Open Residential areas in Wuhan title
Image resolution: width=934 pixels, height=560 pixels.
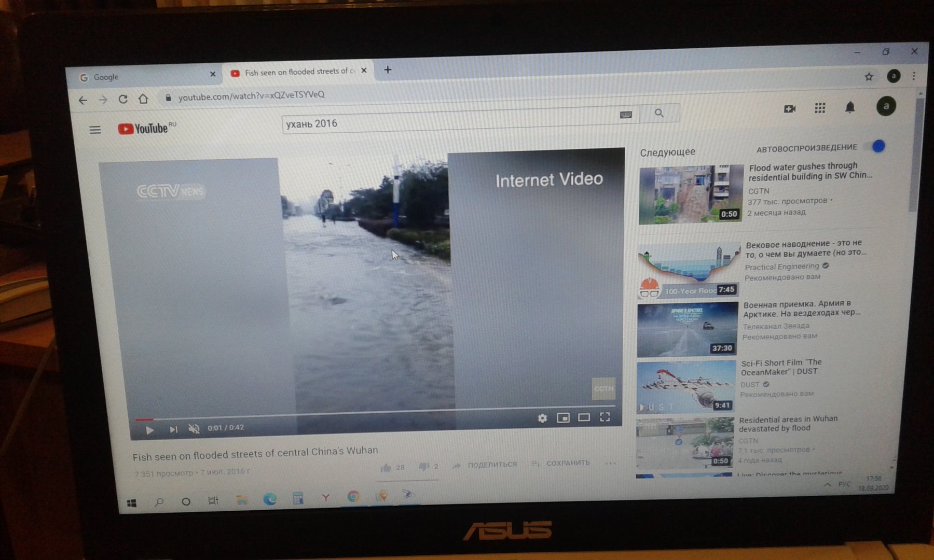coord(788,424)
